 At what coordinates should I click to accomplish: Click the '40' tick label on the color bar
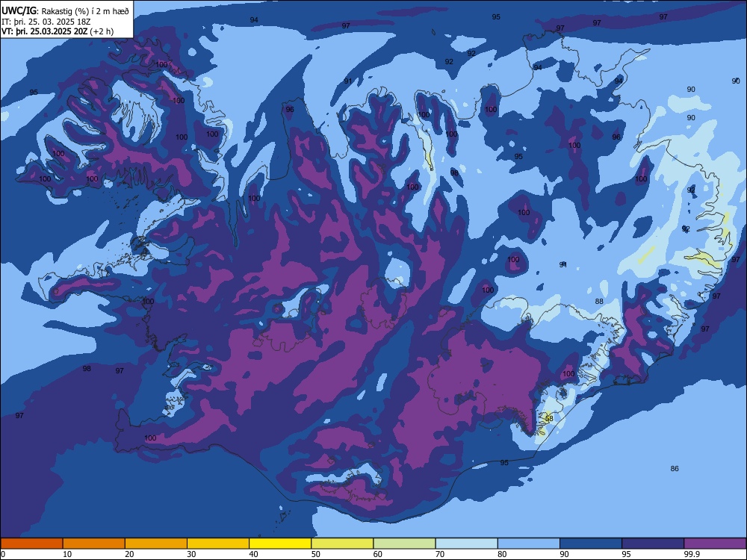254,554
